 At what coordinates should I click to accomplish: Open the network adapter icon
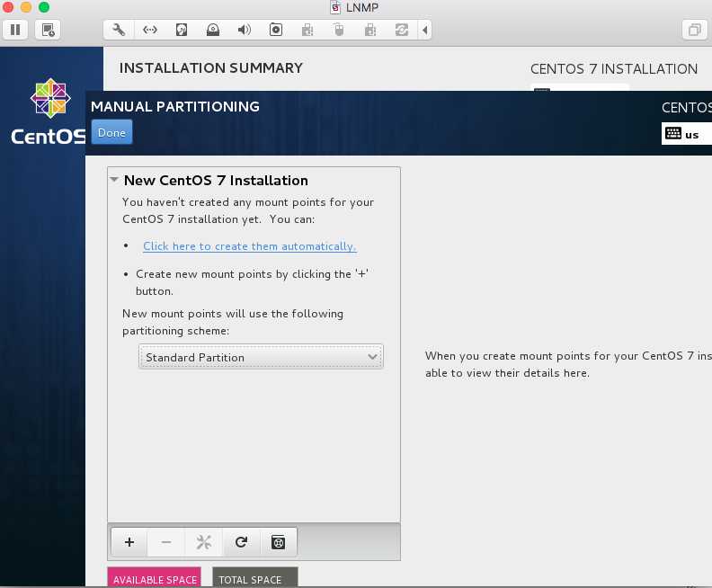[150, 30]
